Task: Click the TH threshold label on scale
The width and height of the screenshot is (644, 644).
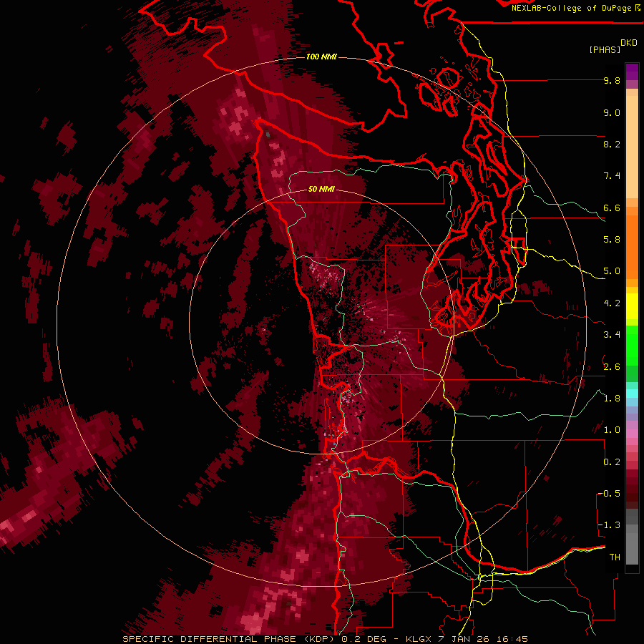Action: tap(615, 557)
